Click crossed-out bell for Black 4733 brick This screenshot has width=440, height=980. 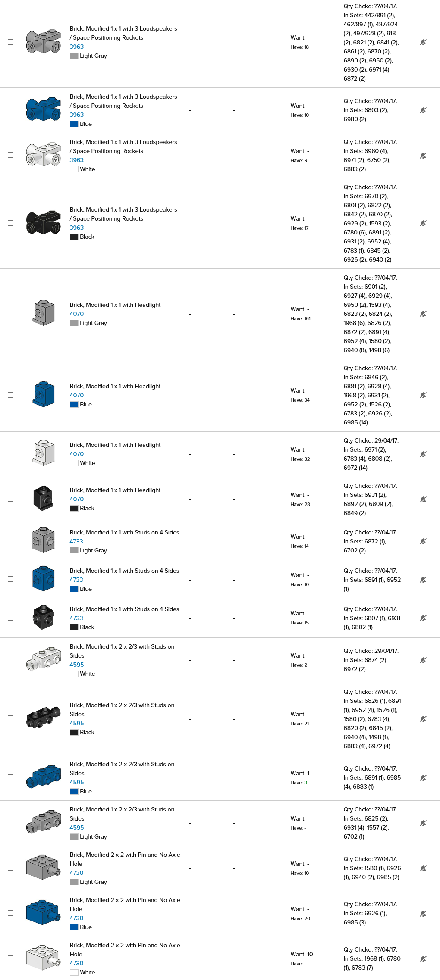[x=423, y=618]
